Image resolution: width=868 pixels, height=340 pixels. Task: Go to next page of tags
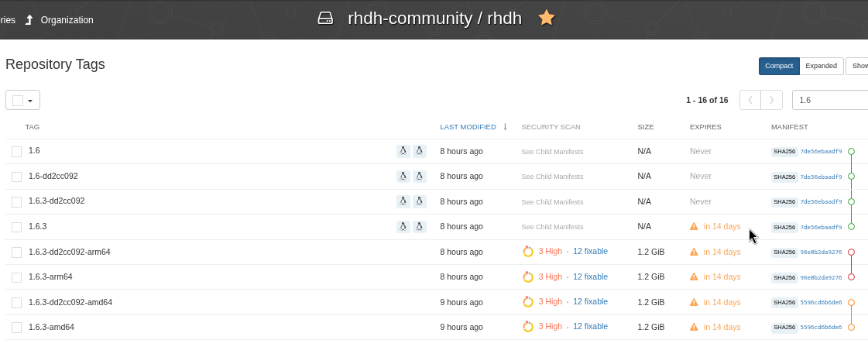point(771,100)
